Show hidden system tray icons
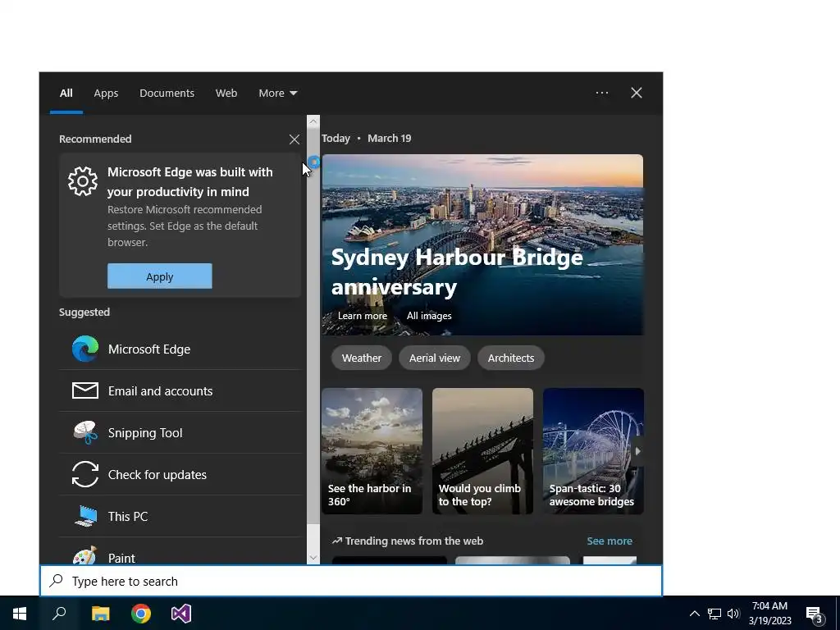The image size is (840, 630). pyautogui.click(x=694, y=614)
